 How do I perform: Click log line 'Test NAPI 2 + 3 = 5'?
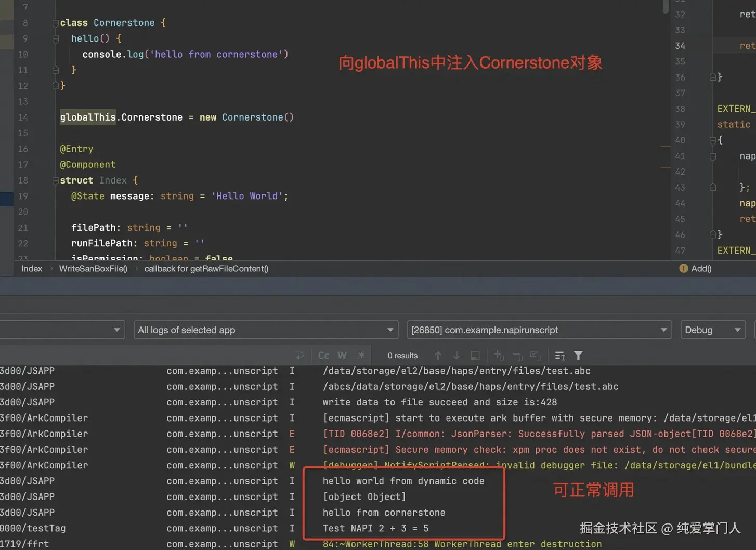click(376, 528)
